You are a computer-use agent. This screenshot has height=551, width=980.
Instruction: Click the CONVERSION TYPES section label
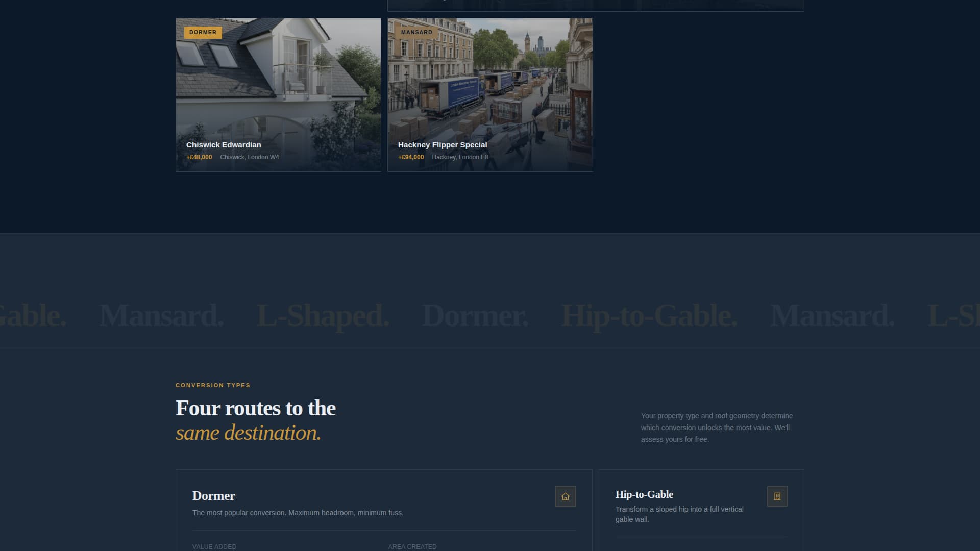click(213, 385)
